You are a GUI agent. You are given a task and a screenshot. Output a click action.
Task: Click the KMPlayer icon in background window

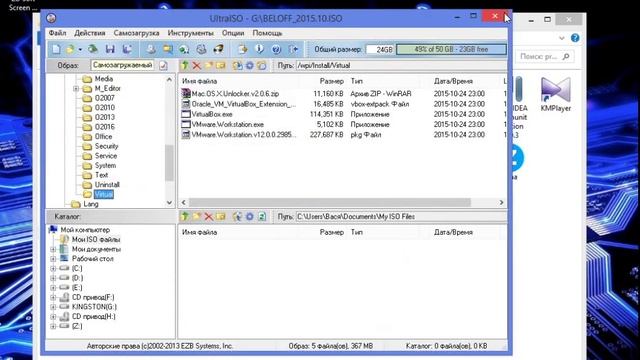point(555,95)
